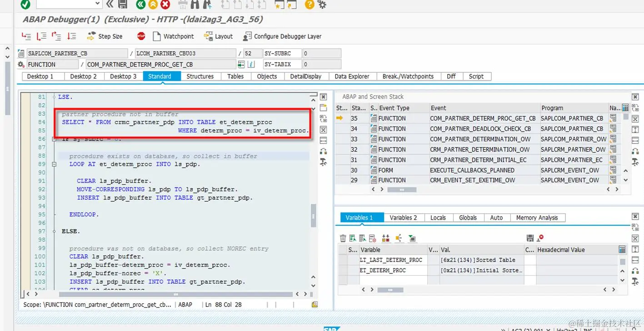644x331 pixels.
Task: Open variables table column settings icon
Action: tap(622, 250)
